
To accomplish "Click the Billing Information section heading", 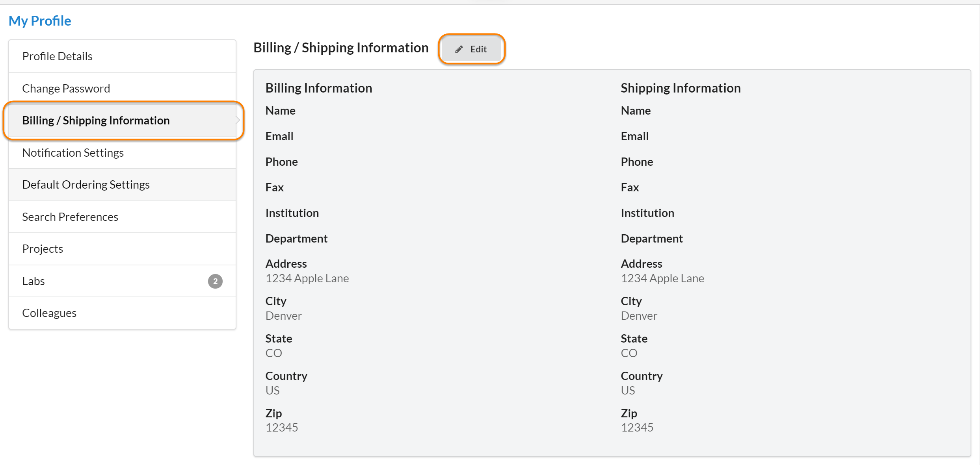I will [318, 88].
